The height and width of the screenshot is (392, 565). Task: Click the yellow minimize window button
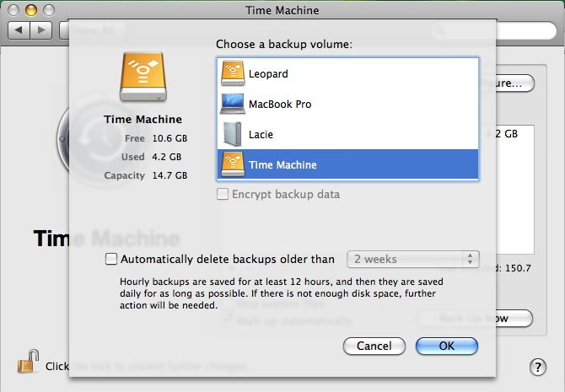point(31,10)
